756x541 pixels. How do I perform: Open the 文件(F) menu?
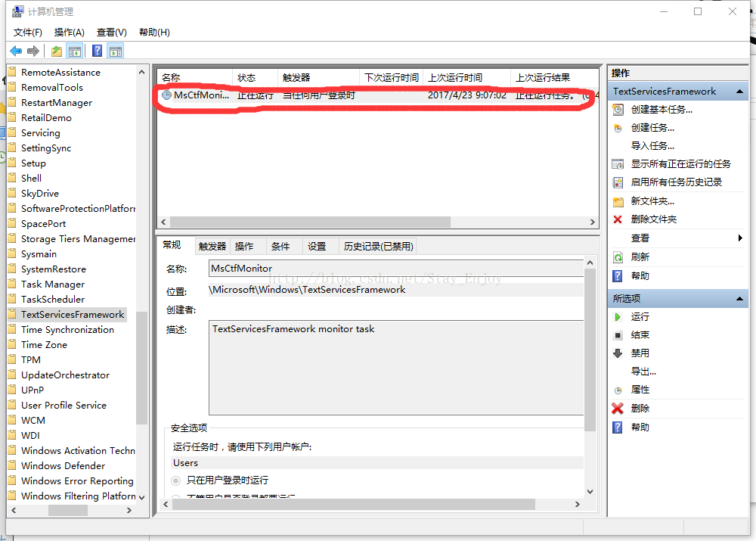27,33
